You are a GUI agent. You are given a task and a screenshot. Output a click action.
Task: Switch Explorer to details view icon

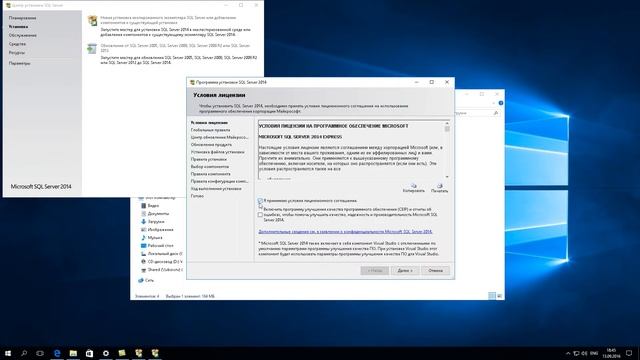pyautogui.click(x=492, y=296)
